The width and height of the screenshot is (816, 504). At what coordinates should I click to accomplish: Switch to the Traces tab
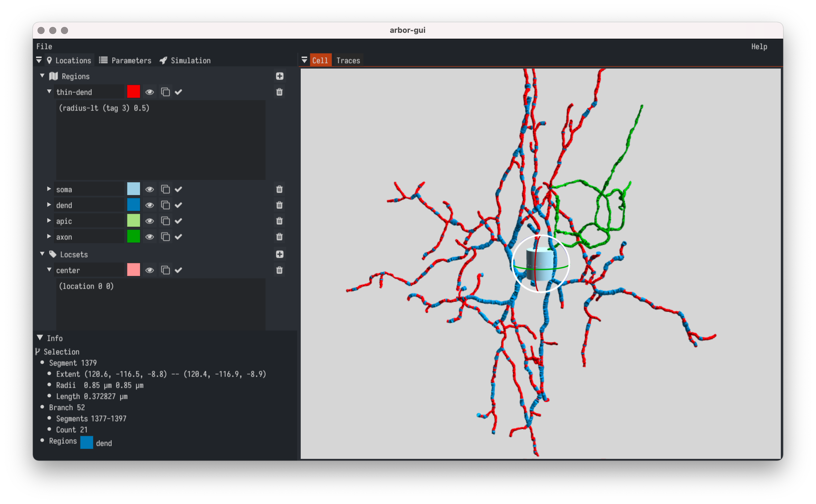347,60
